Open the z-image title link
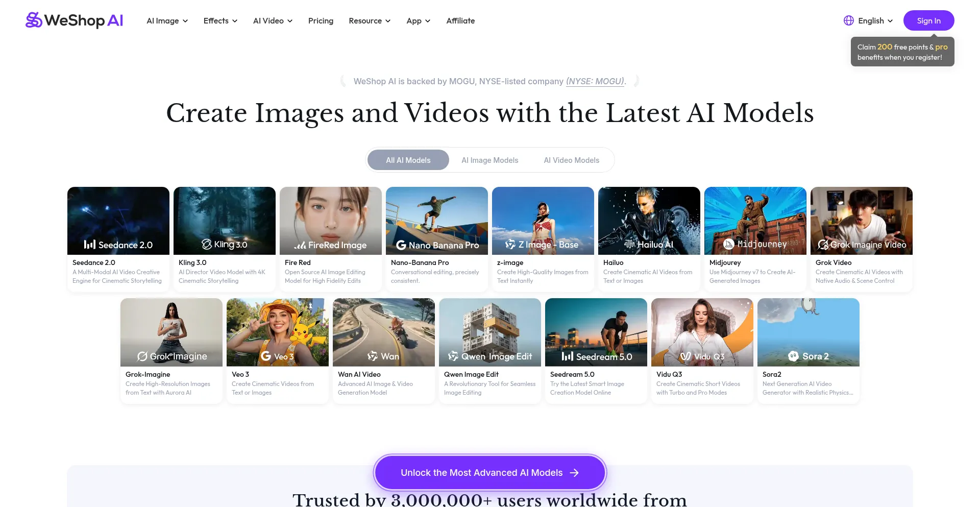The image size is (980, 507). 510,262
